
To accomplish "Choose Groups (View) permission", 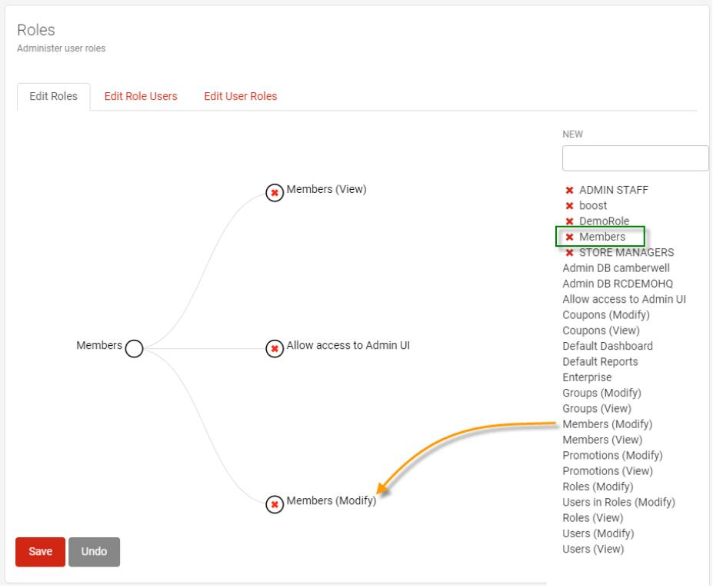I will (597, 409).
